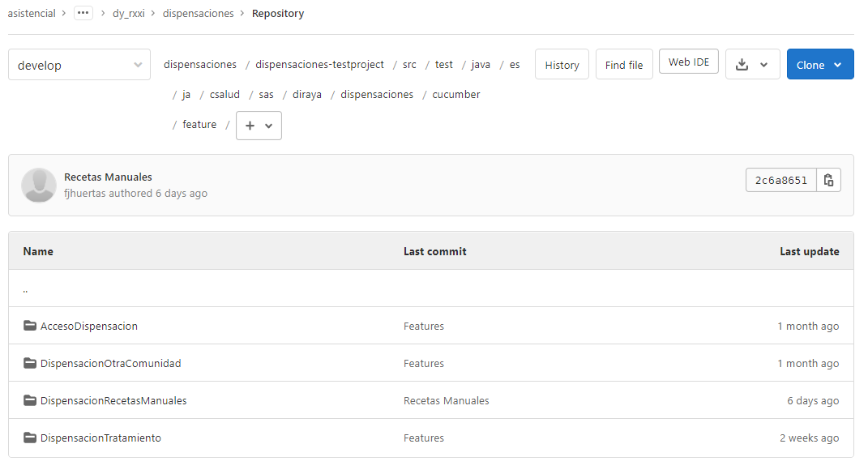Open History for this directory
This screenshot has height=474, width=868.
tap(562, 65)
